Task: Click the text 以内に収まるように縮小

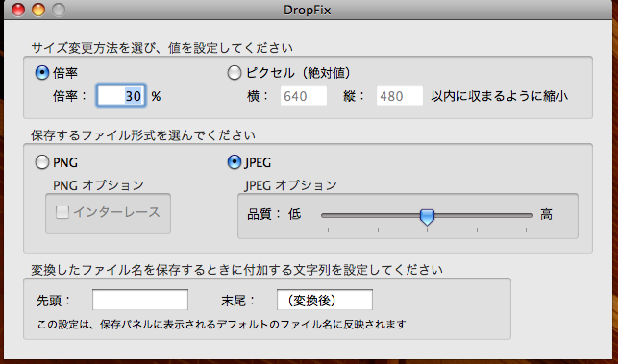Action: (500, 96)
